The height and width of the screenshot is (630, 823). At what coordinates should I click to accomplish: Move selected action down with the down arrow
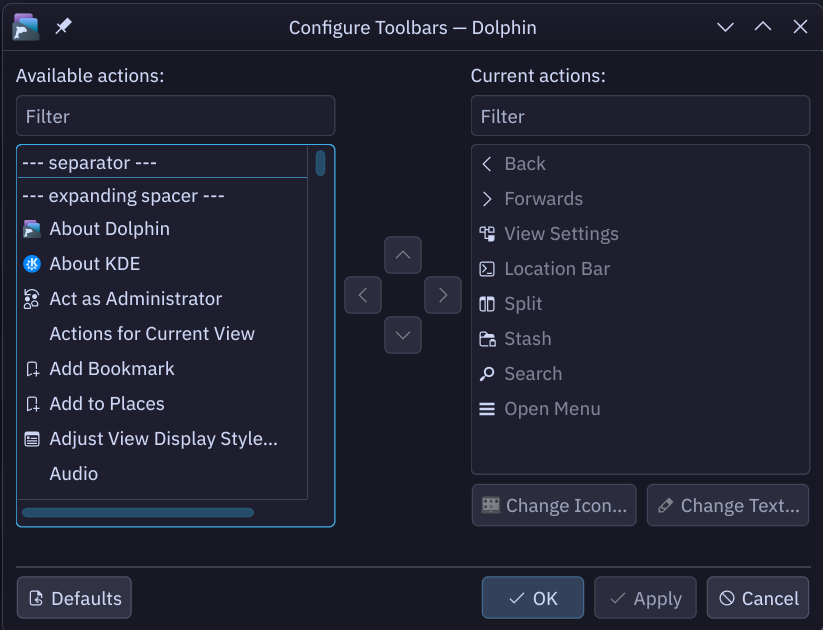click(x=403, y=335)
